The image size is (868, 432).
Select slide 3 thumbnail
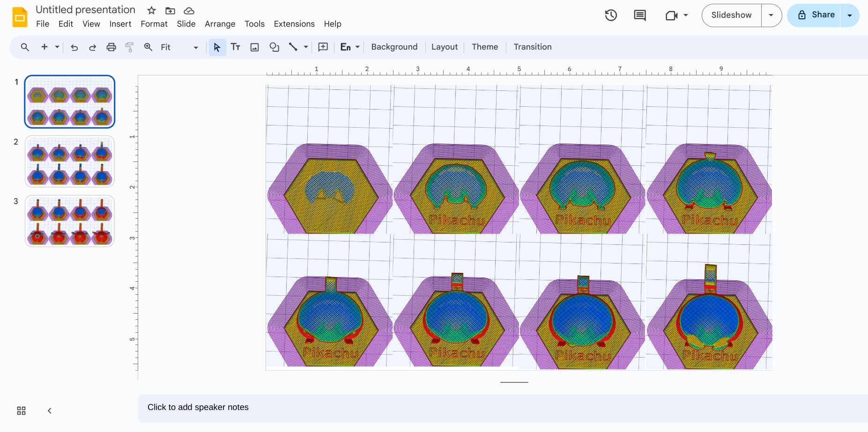point(70,221)
